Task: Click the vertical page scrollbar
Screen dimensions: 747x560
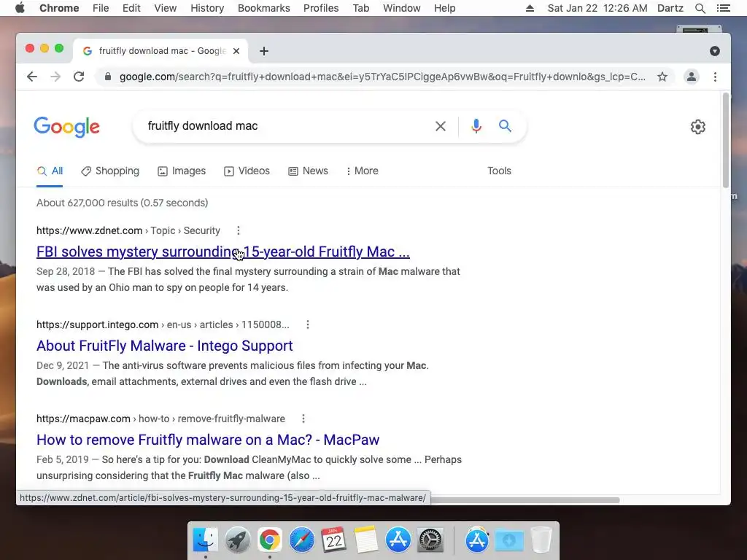Action: coord(726,141)
